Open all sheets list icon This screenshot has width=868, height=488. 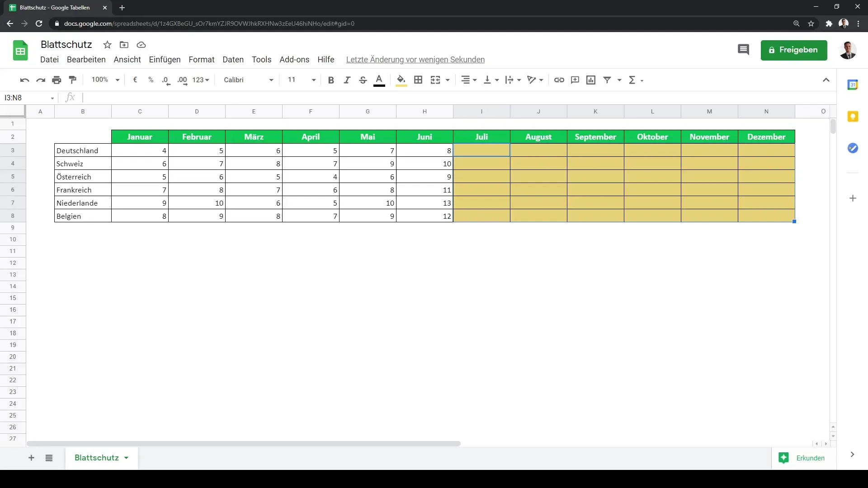click(49, 458)
